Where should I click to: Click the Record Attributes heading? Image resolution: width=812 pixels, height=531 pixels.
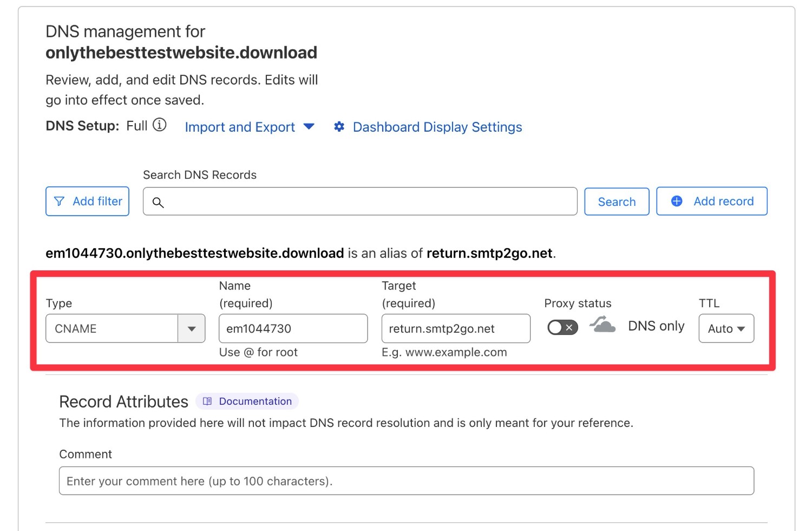click(123, 402)
